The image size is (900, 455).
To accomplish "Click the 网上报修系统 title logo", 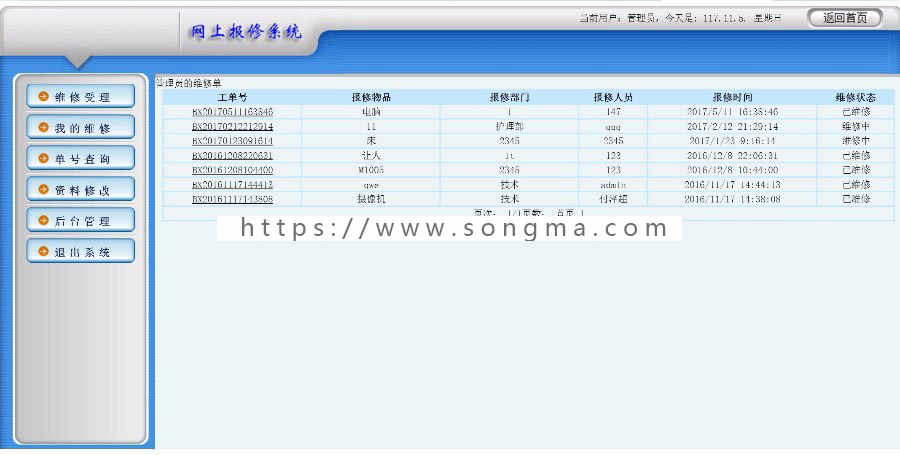I will [x=246, y=32].
